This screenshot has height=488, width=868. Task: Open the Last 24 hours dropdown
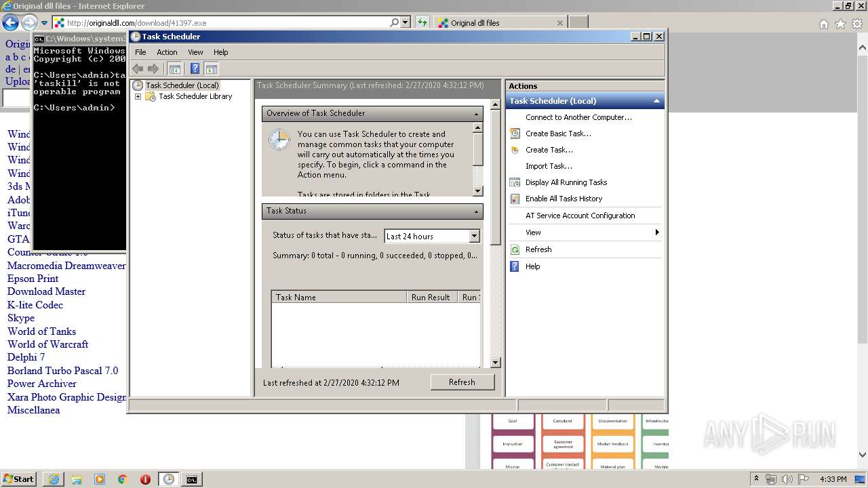(x=474, y=236)
